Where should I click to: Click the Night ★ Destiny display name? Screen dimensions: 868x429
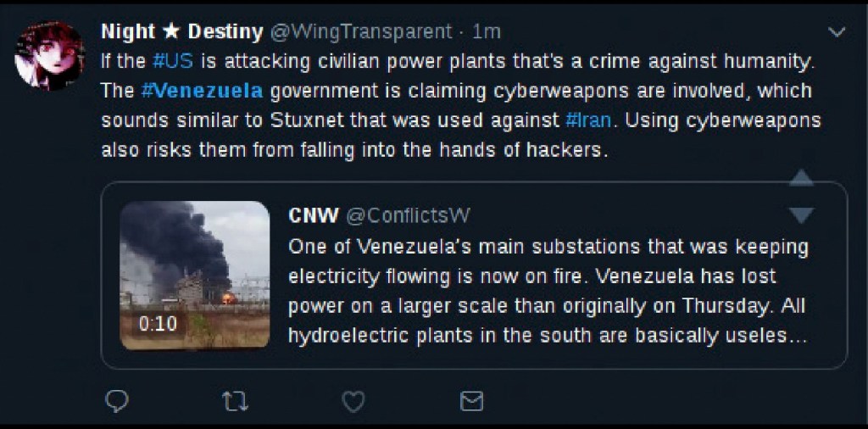click(181, 32)
